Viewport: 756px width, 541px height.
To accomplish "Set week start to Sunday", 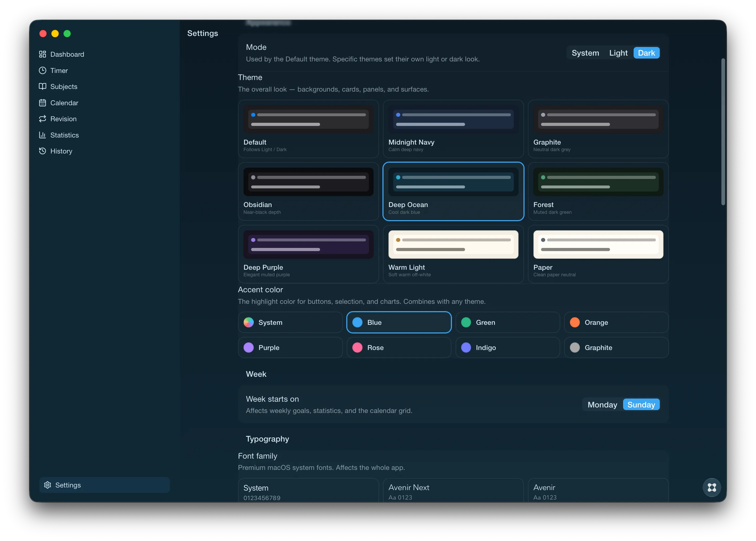I will tap(641, 404).
